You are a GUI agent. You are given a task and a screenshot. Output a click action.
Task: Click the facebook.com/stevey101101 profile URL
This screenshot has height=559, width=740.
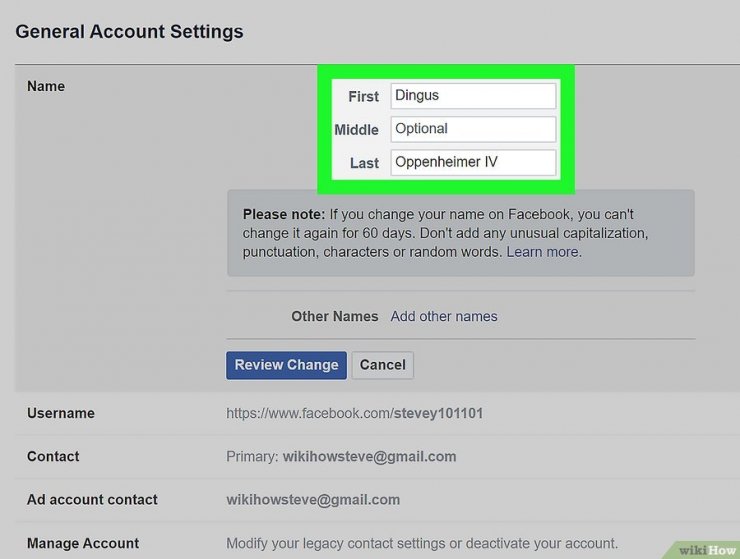click(x=355, y=413)
